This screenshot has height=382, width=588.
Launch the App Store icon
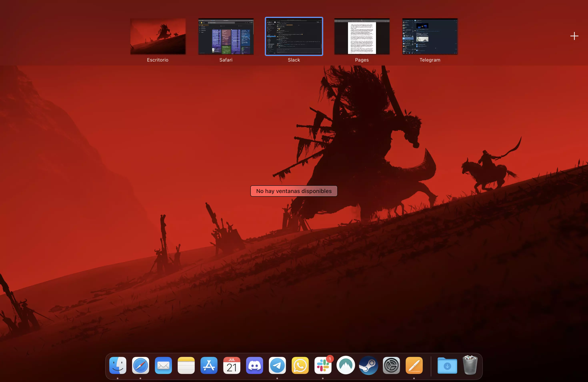point(209,365)
